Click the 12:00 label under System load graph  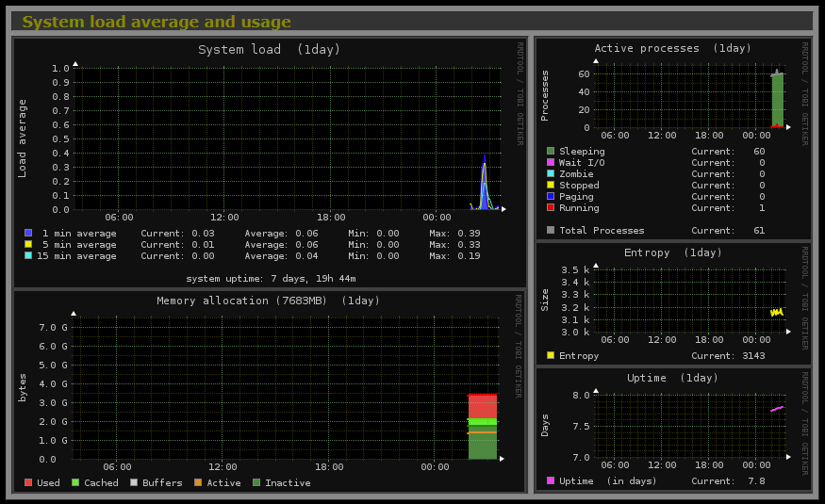pos(224,217)
